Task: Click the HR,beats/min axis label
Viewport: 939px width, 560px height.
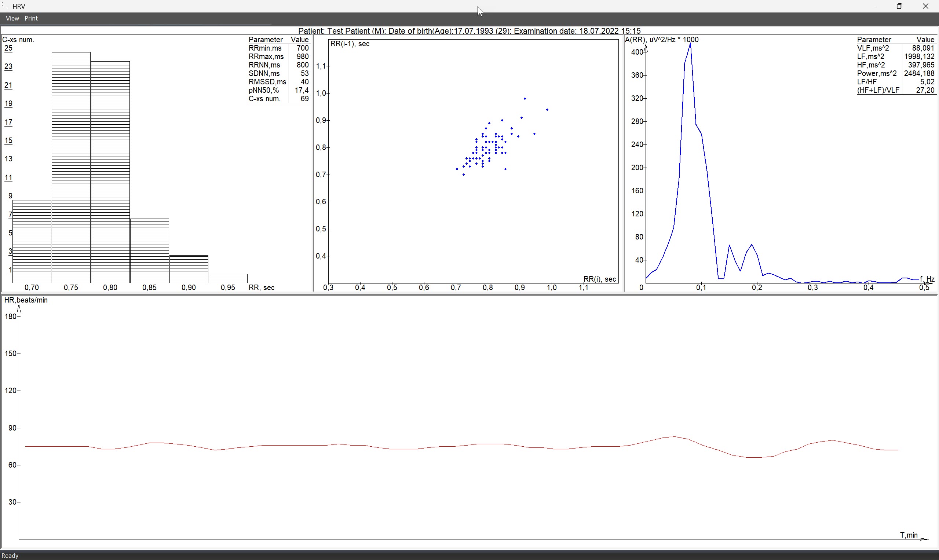Action: point(26,300)
